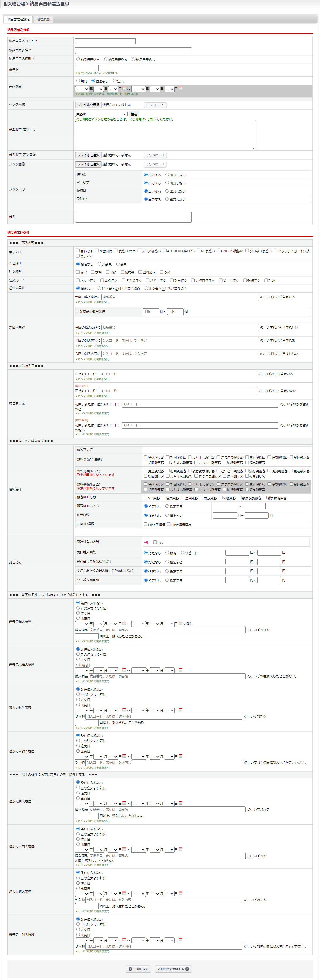320x980 pixels.
Task: Expand the 顧客ID tag dropdown
Action: 101,114
